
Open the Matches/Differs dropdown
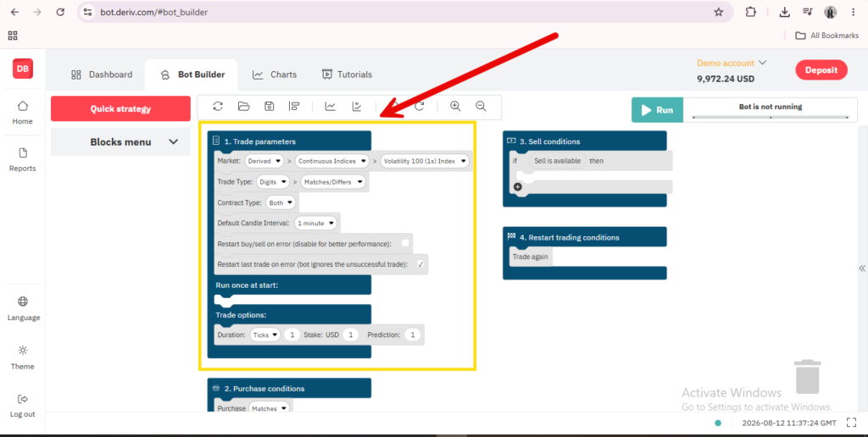(x=333, y=182)
